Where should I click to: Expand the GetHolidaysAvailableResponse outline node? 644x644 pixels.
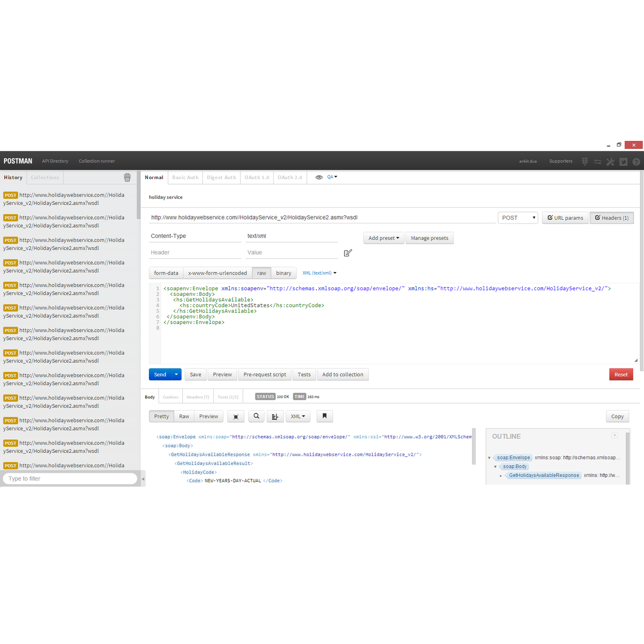pyautogui.click(x=501, y=475)
